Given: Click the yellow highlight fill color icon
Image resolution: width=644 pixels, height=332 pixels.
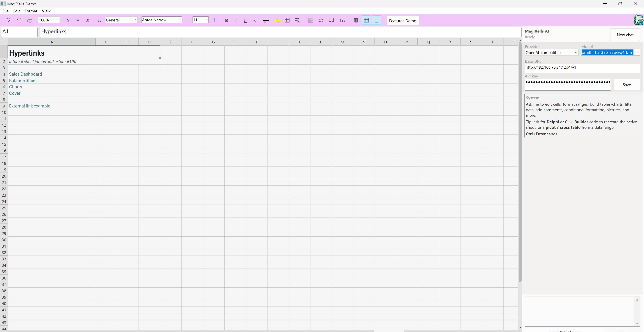Looking at the screenshot, I should tap(278, 20).
